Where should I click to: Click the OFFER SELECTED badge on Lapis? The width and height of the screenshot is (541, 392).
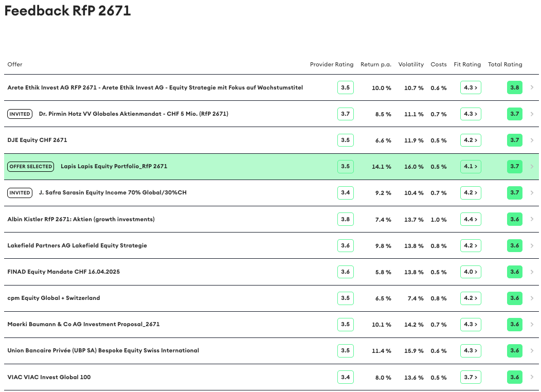tap(31, 166)
